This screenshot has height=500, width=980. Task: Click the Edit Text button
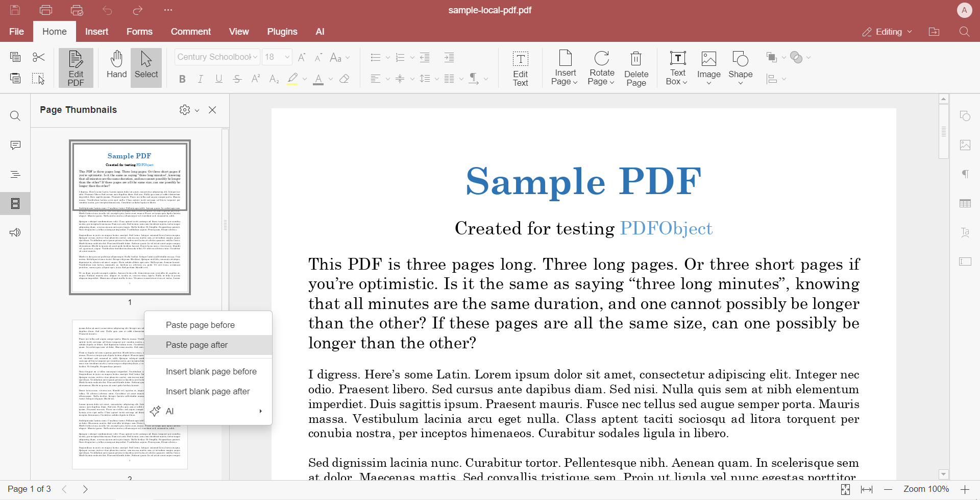(521, 68)
